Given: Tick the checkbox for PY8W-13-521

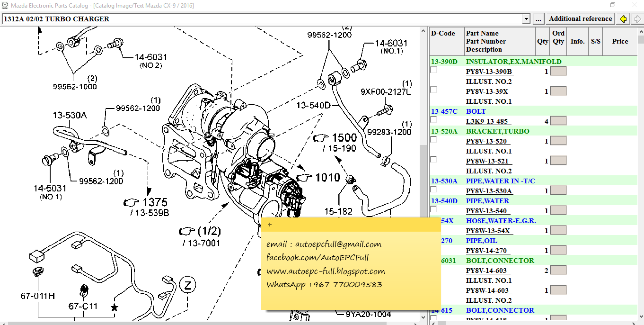Looking at the screenshot, I should [x=433, y=159].
